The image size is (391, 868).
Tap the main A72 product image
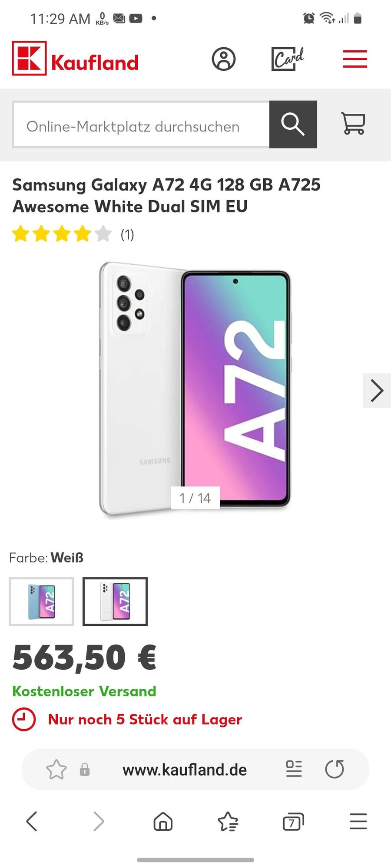coord(195,389)
